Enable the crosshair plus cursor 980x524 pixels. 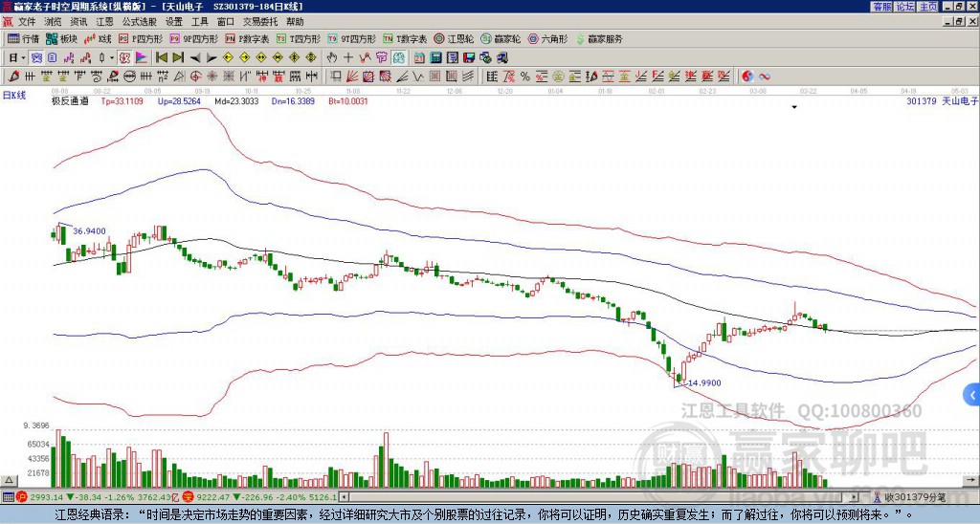tap(348, 58)
